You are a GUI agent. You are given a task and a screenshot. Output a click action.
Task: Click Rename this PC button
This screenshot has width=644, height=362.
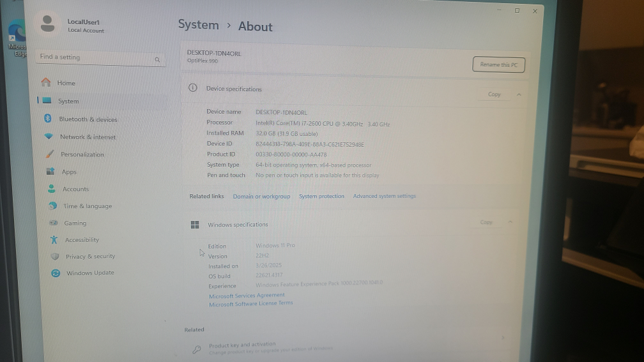(x=498, y=64)
